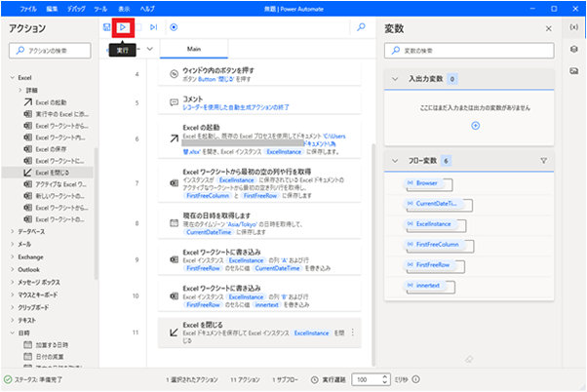Add new input/output variable plus icon
This screenshot has width=587, height=392.
(x=476, y=126)
